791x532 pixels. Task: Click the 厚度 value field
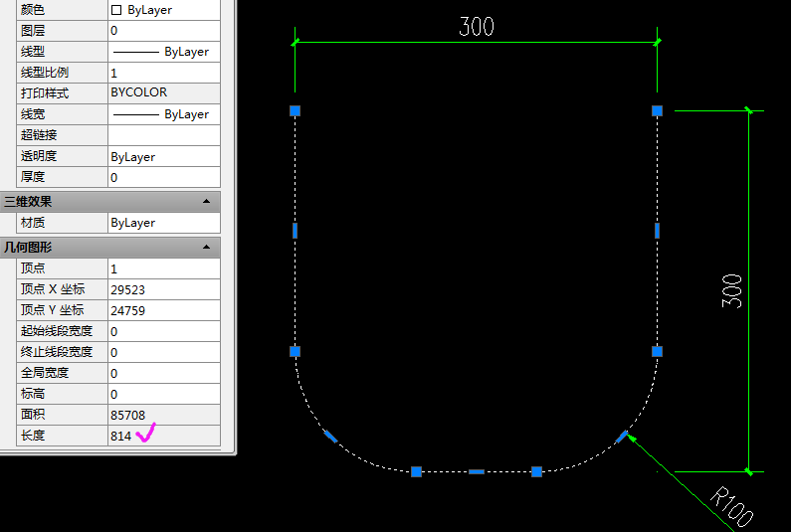point(164,177)
